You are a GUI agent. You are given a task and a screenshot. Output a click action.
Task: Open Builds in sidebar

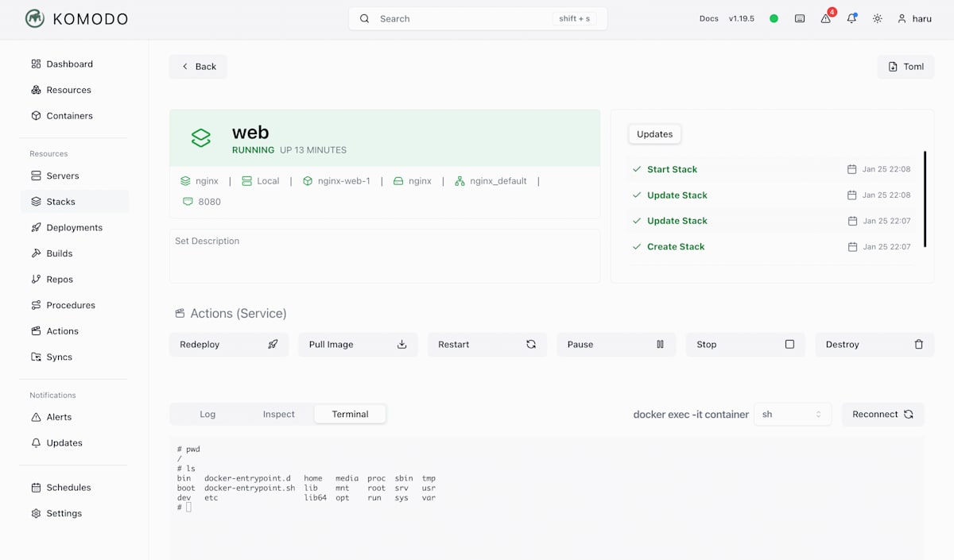(75, 253)
